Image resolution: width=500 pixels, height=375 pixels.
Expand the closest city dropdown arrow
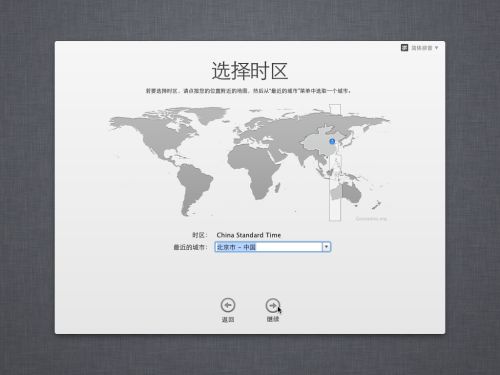pyautogui.click(x=326, y=247)
